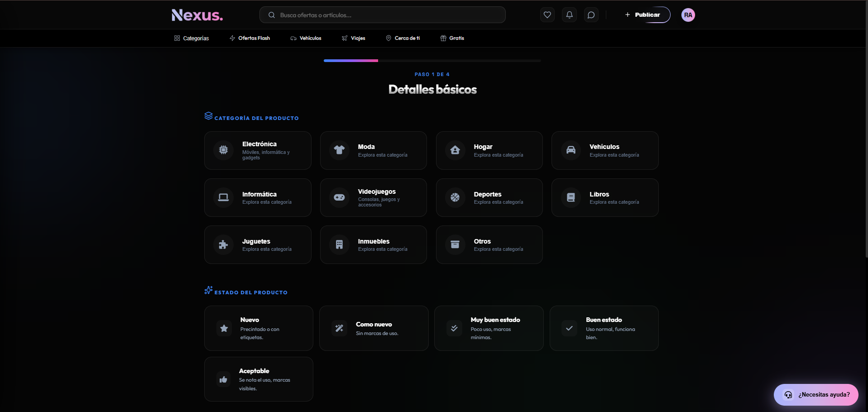Click the Otros archive box icon

pyautogui.click(x=455, y=244)
